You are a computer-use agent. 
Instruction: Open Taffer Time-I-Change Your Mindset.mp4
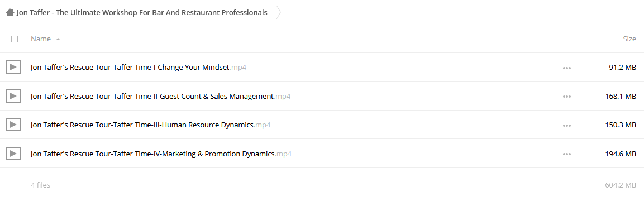point(139,67)
